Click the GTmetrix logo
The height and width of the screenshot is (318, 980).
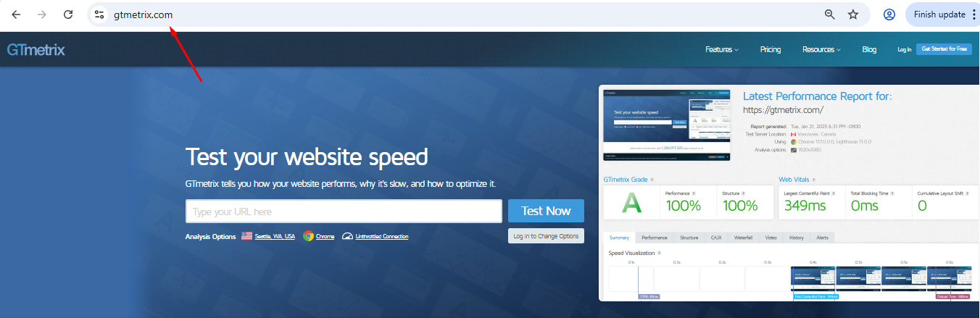point(36,50)
